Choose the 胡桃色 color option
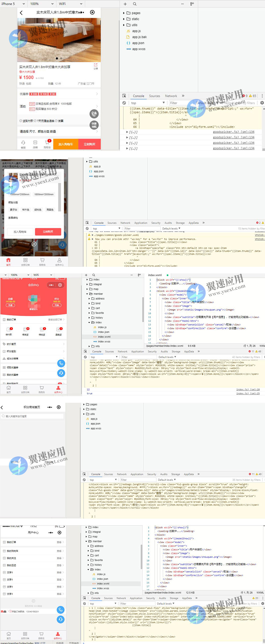 (x=38, y=209)
